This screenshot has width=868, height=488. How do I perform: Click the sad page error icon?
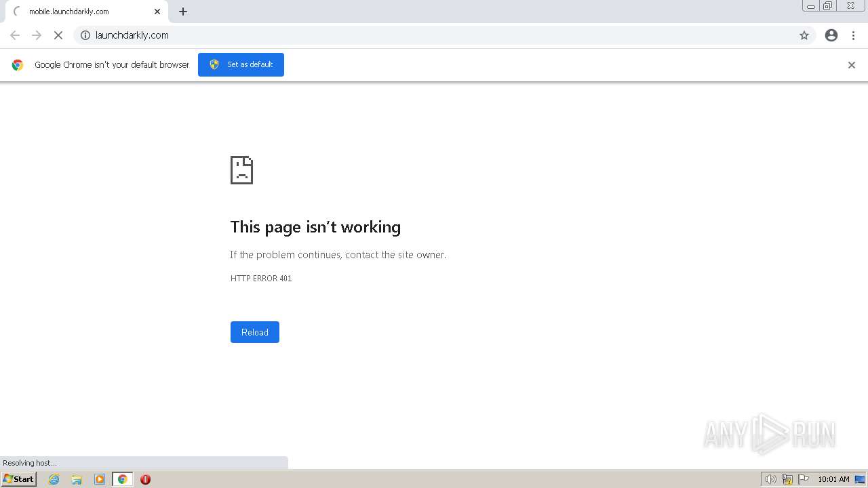pyautogui.click(x=241, y=170)
